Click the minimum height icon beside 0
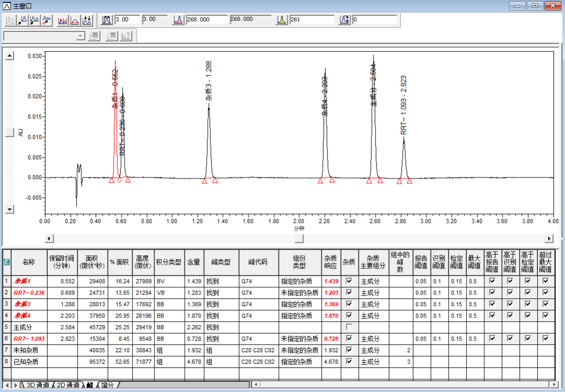 click(x=344, y=20)
